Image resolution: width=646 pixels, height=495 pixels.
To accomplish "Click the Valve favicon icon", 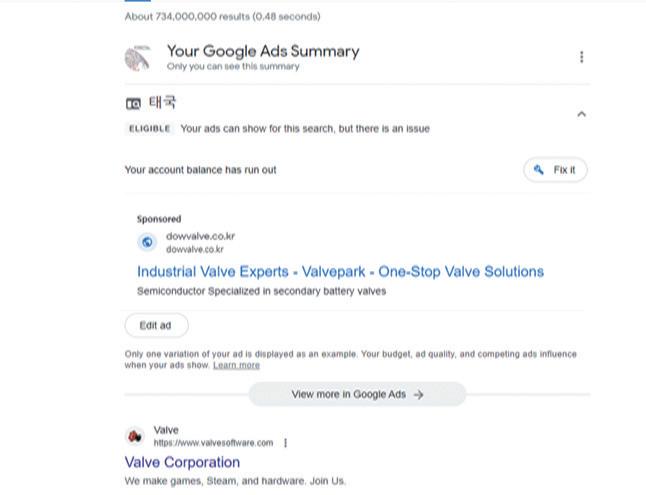I will pyautogui.click(x=134, y=436).
